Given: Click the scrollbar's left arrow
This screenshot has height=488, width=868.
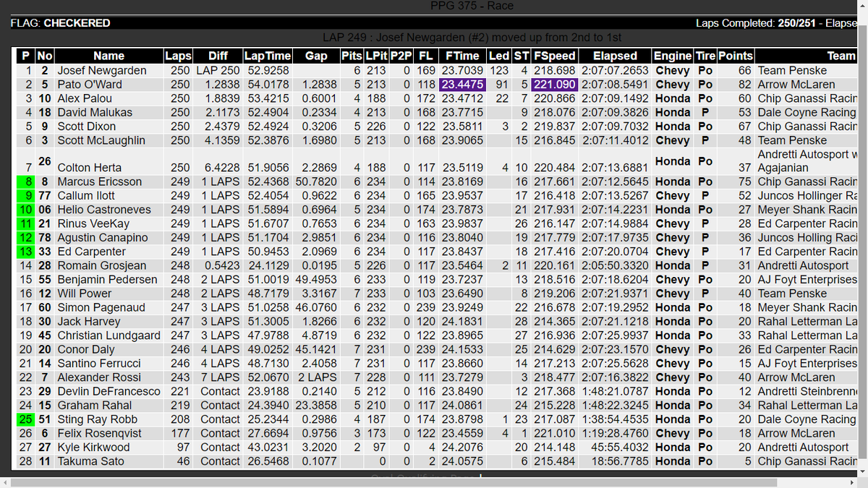Looking at the screenshot, I should coord(6,482).
